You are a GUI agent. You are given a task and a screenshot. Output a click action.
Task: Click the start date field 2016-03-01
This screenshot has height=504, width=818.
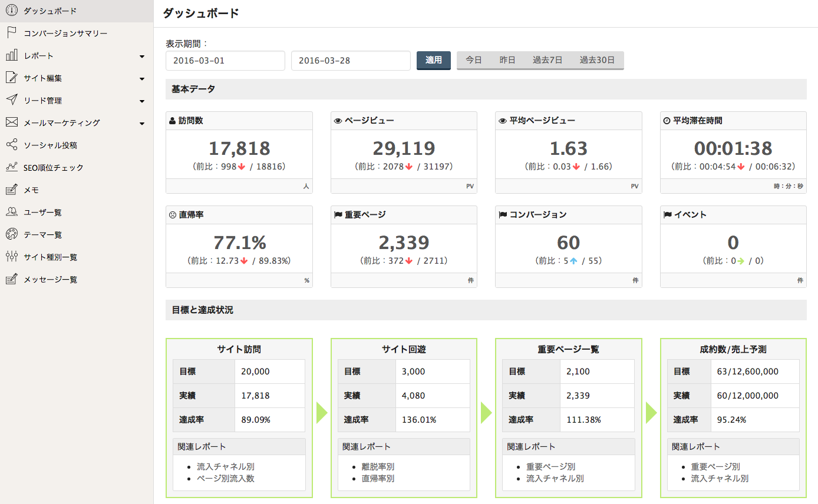pos(225,61)
